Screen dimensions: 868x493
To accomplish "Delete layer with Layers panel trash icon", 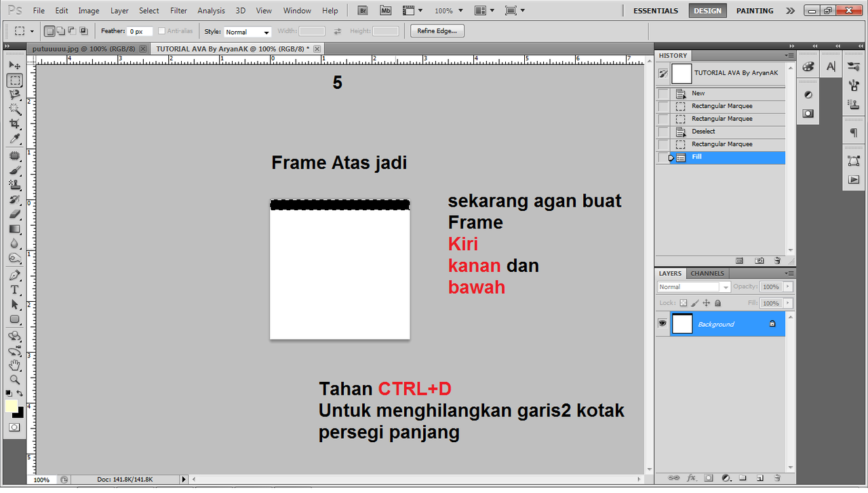I will tap(776, 477).
